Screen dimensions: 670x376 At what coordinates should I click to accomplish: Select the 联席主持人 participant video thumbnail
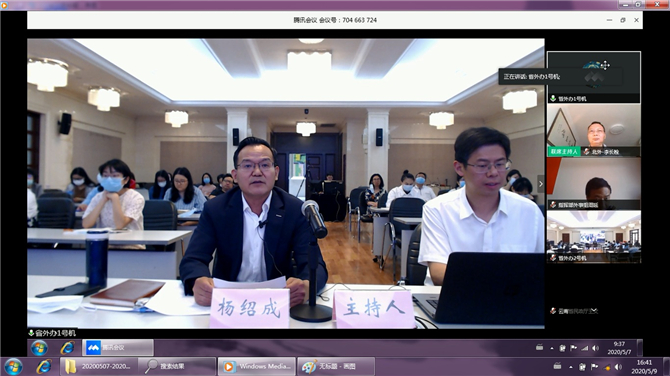[x=594, y=130]
